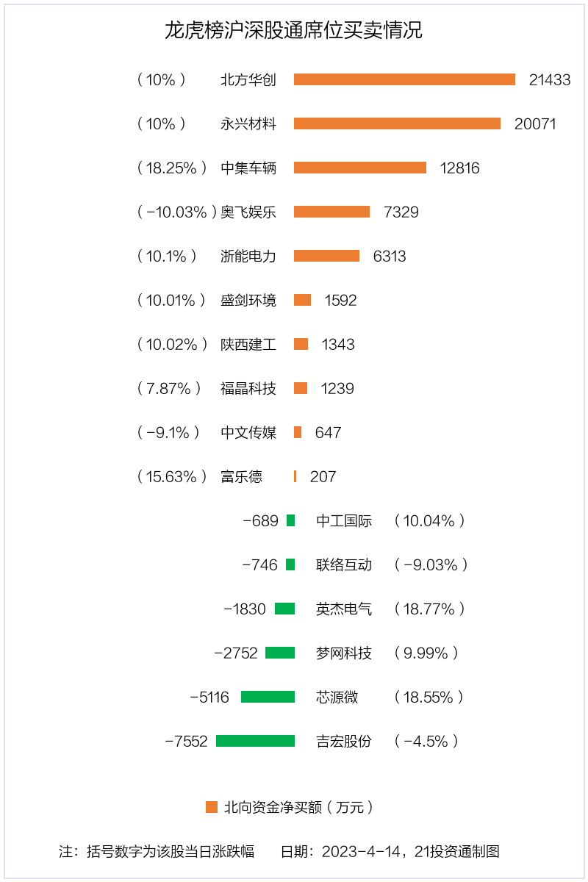Viewport: 588px width, 882px height.
Task: Click the stock label 陕西建工
Action: [x=248, y=344]
